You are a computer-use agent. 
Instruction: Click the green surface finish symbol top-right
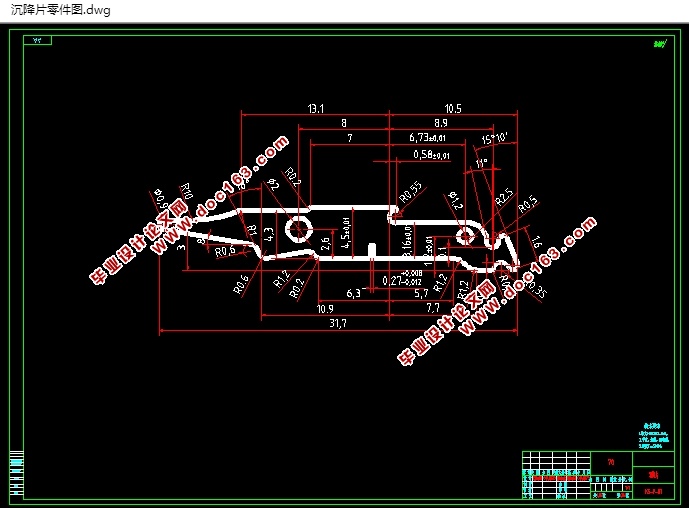coord(659,43)
